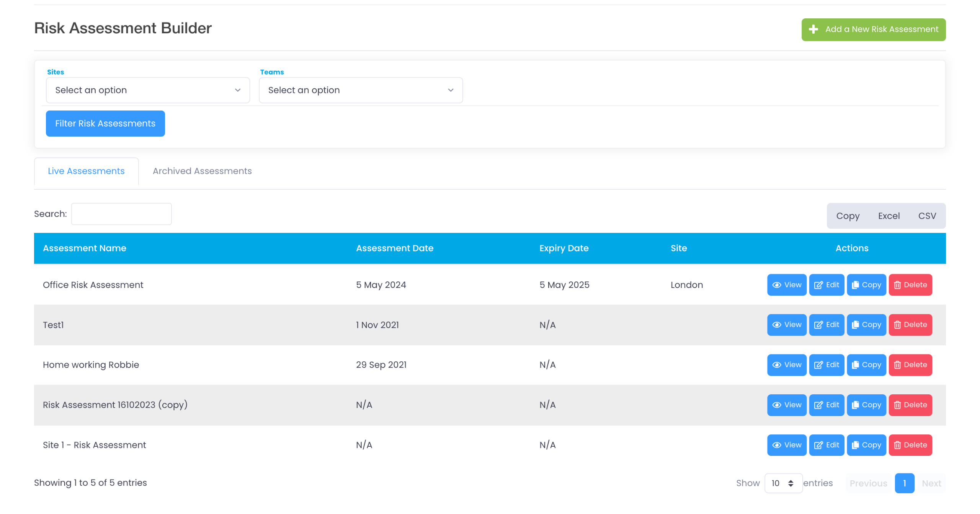The height and width of the screenshot is (514, 980).
Task: Open the Show entries count selector
Action: click(783, 483)
